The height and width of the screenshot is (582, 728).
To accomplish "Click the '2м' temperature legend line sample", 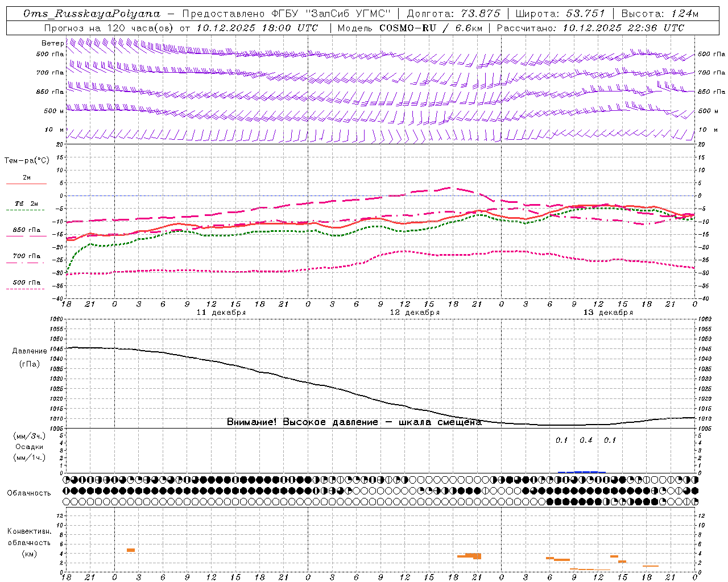I will coord(26,184).
